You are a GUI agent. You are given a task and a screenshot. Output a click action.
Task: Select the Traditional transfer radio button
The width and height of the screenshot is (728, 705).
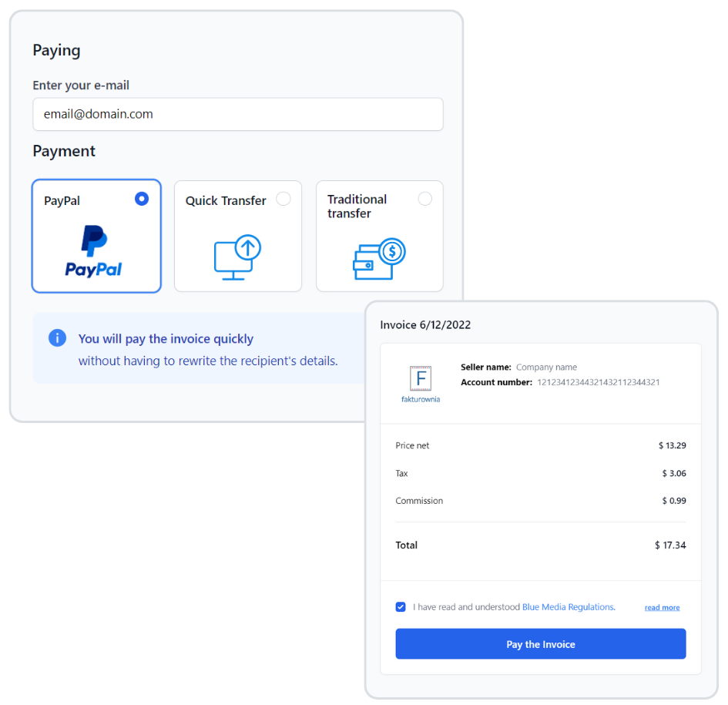pos(424,199)
